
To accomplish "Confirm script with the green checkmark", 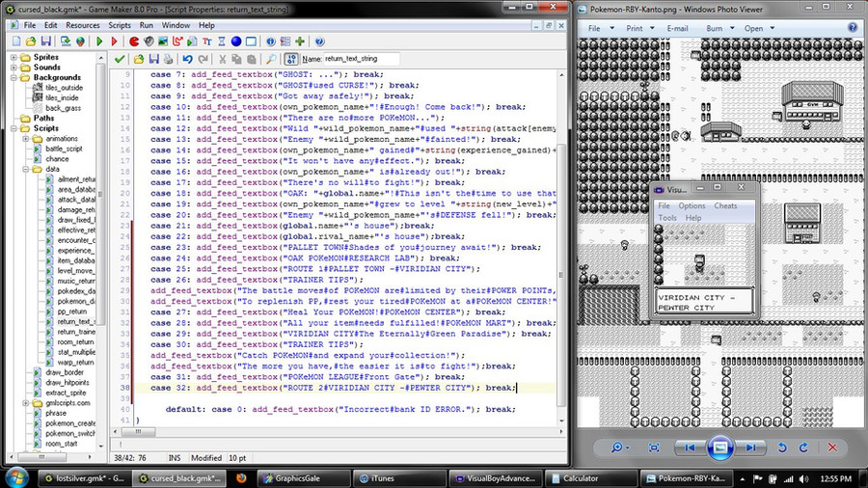I will (120, 59).
